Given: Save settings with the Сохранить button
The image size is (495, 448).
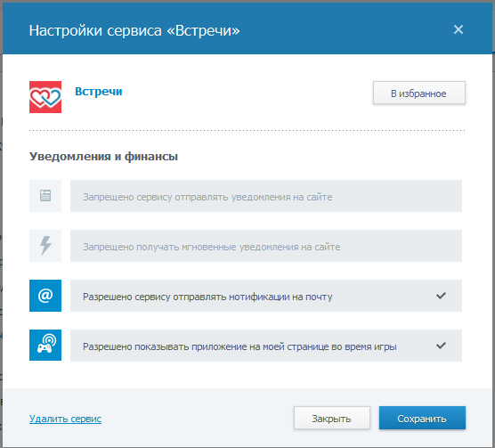Looking at the screenshot, I should [422, 418].
